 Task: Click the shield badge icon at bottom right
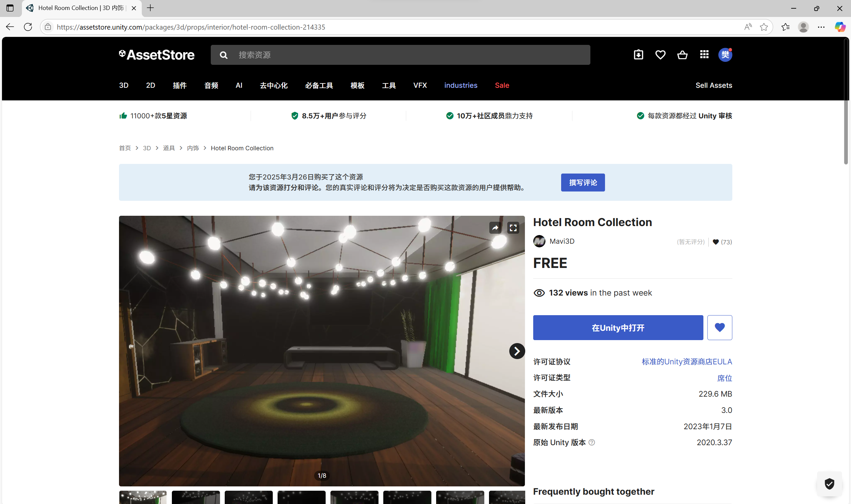[829, 483]
